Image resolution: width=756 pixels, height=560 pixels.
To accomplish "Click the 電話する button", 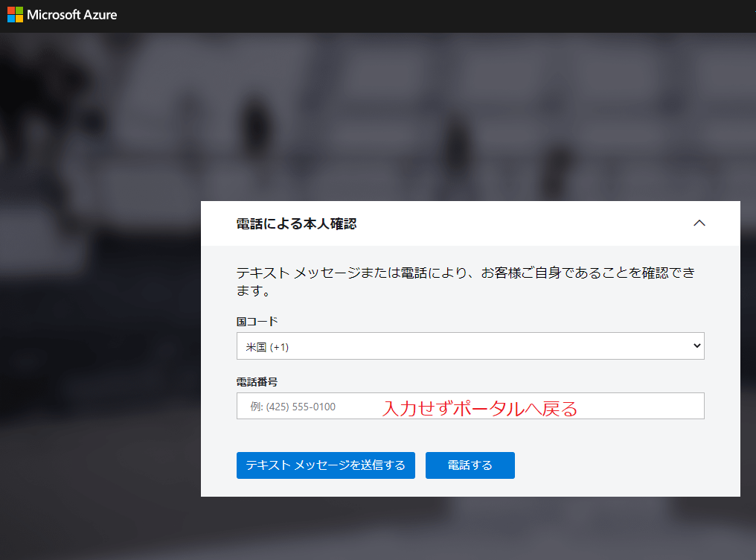I will 470,465.
